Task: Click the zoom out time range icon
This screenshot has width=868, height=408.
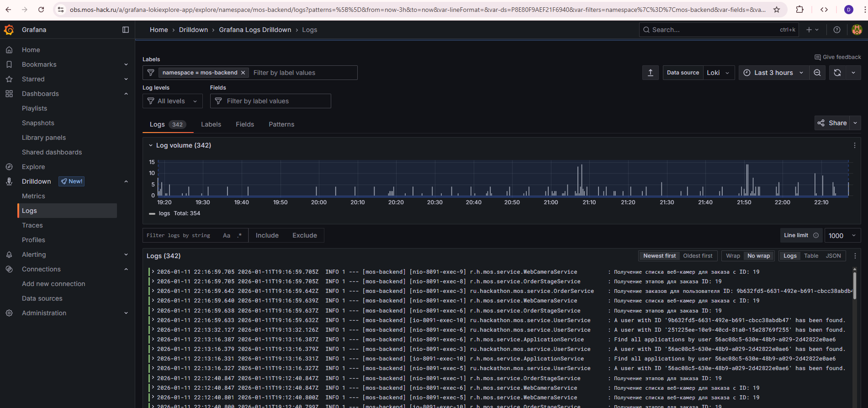Action: coord(817,73)
